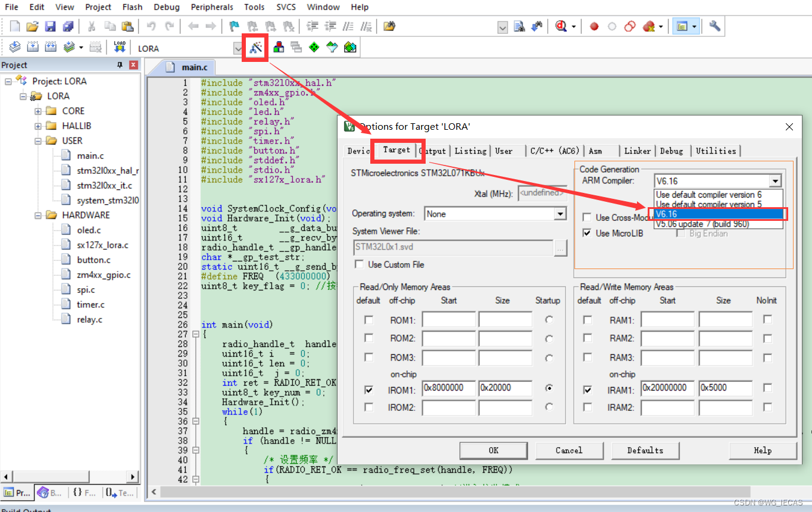The image size is (812, 512).
Task: Open the Peripherals menu
Action: (212, 7)
